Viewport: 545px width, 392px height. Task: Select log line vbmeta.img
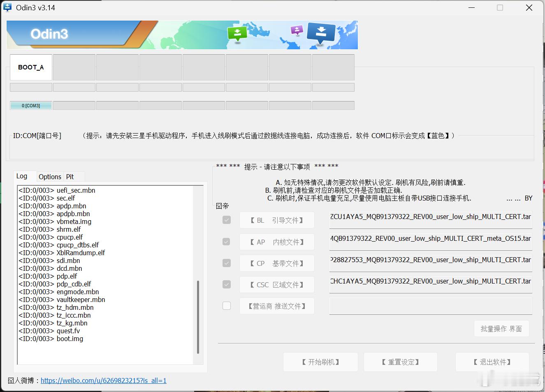point(55,221)
